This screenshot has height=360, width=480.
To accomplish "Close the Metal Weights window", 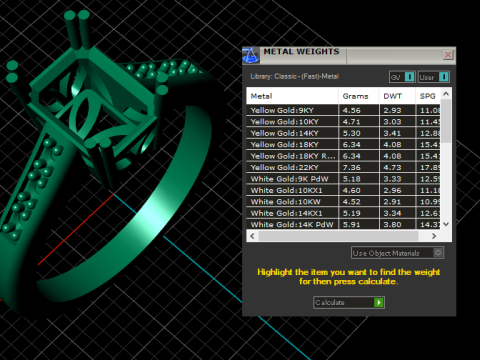I will (448, 55).
